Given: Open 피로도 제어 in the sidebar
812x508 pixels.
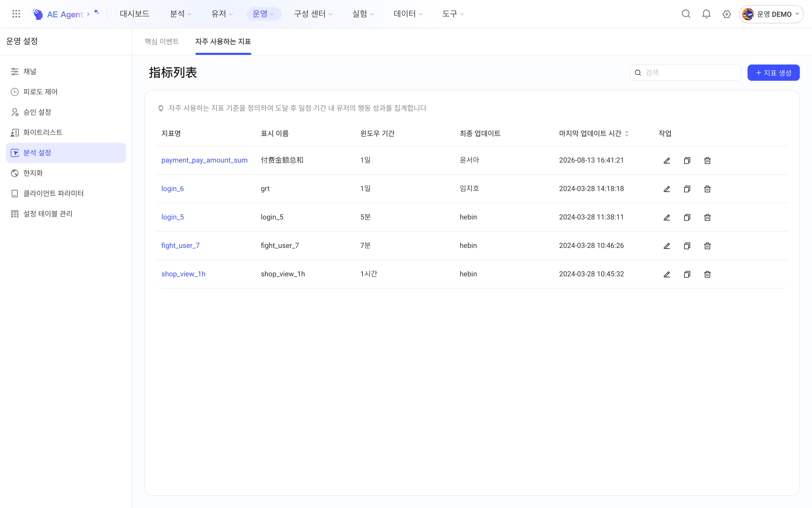Looking at the screenshot, I should [66, 92].
